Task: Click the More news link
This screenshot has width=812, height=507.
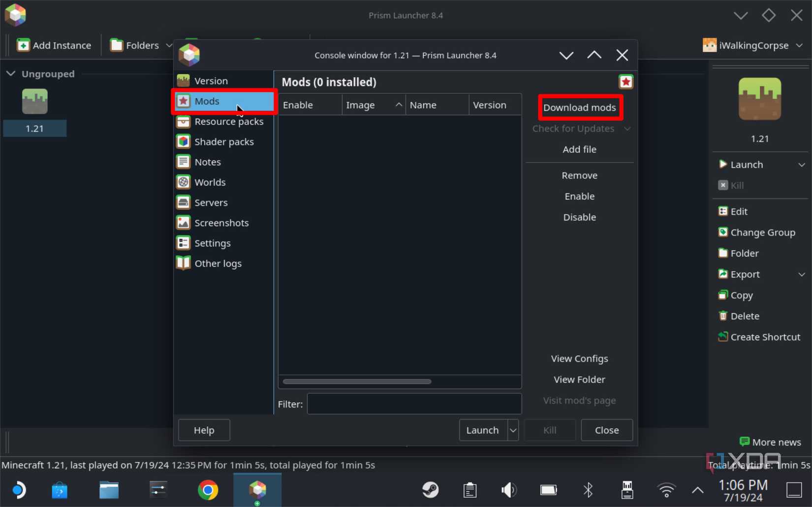Action: [770, 442]
